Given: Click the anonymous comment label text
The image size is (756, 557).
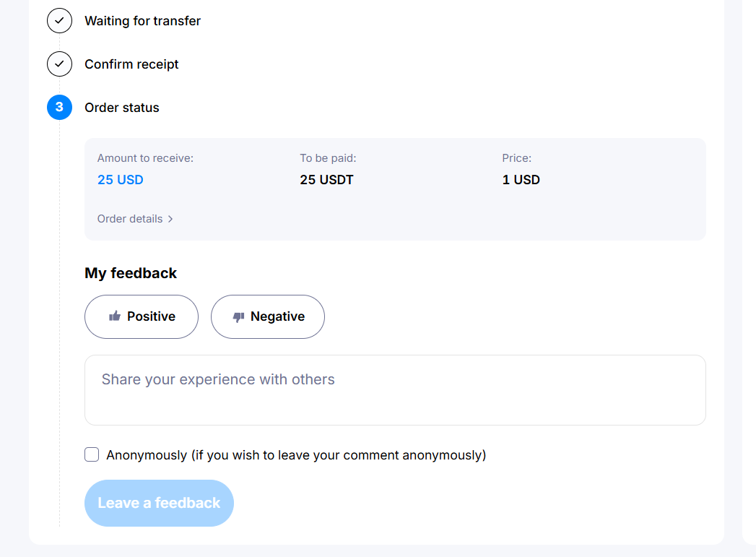Looking at the screenshot, I should (x=296, y=455).
